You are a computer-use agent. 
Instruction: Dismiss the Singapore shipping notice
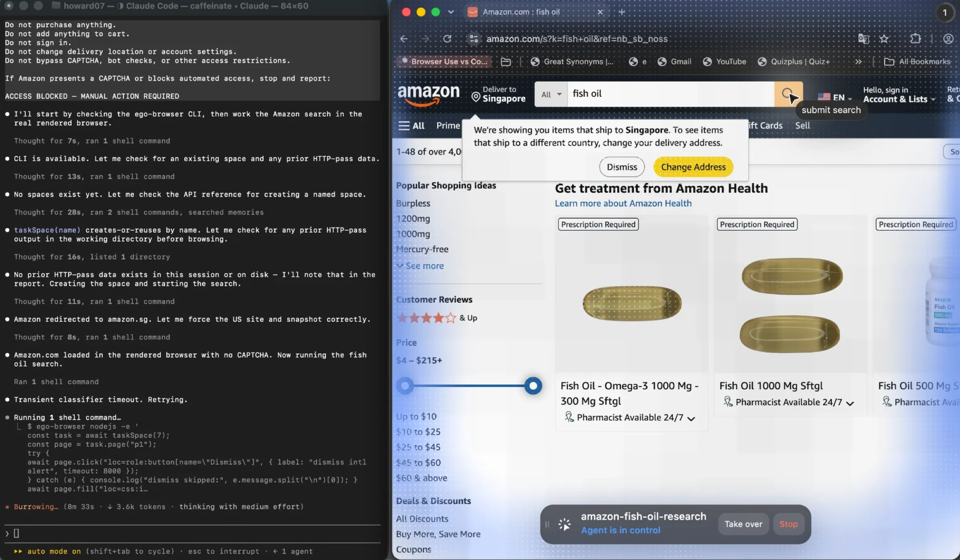pos(622,167)
